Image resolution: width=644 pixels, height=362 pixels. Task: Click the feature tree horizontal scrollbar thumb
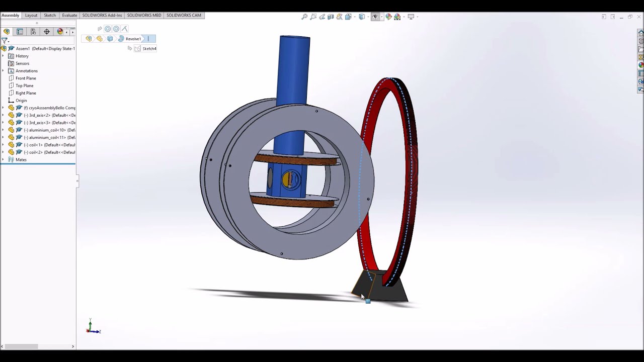[x=21, y=346]
